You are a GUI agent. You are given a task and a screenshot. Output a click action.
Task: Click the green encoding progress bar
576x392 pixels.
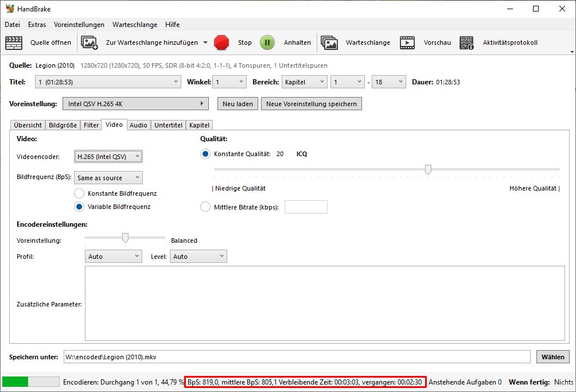(30, 382)
